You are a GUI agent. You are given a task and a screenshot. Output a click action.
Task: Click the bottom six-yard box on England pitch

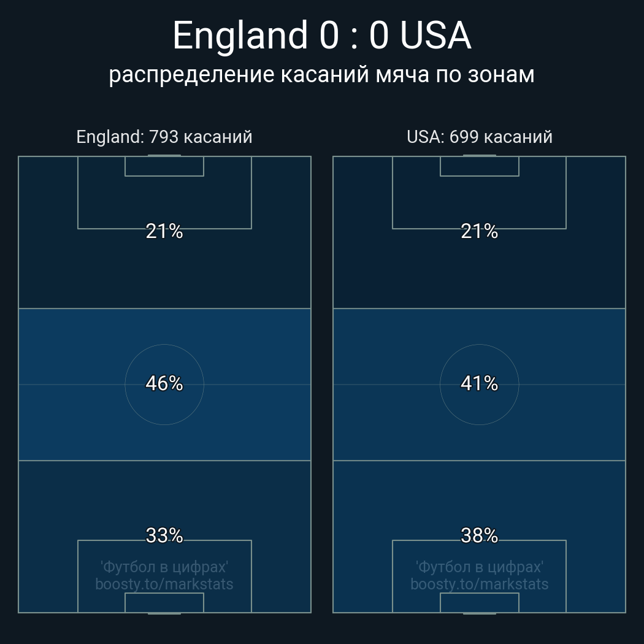(164, 602)
